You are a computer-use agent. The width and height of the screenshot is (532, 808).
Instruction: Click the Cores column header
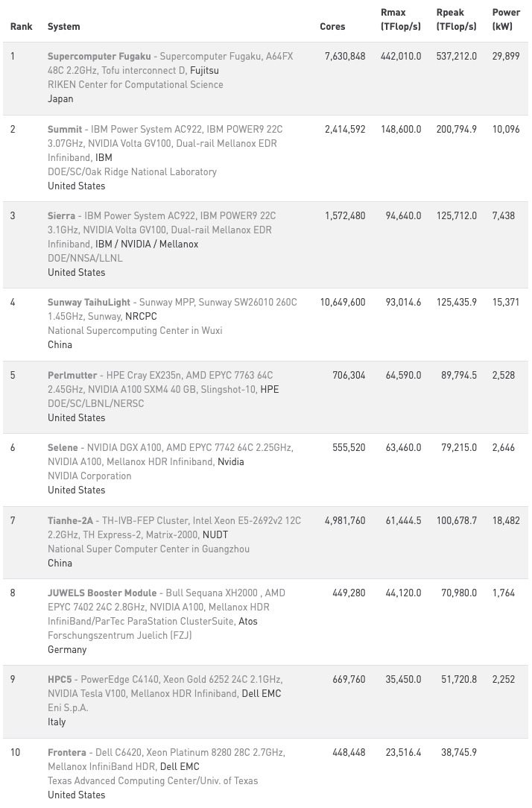332,27
